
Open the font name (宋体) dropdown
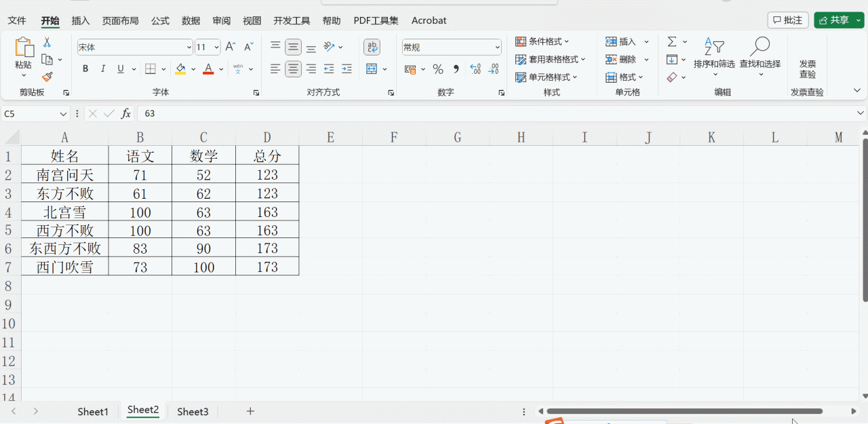click(x=189, y=47)
